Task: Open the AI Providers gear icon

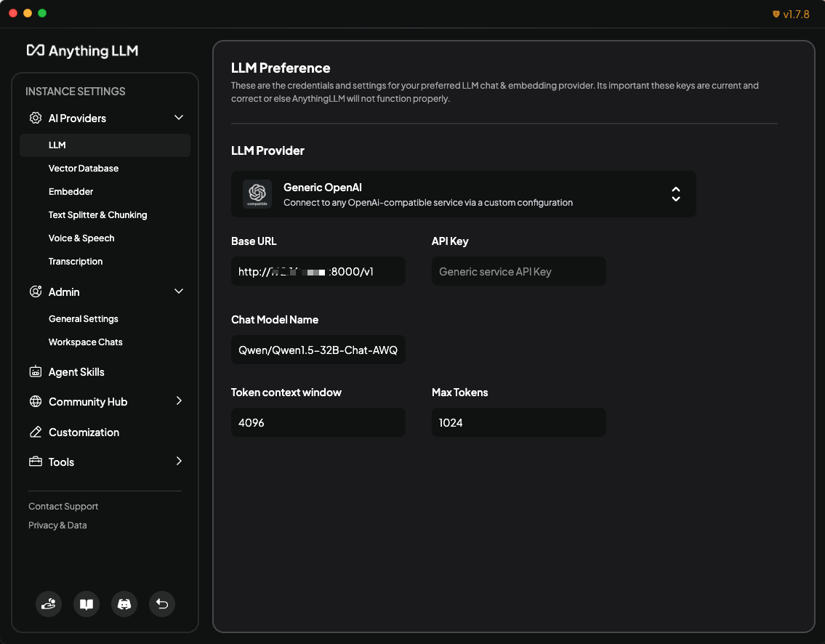Action: click(x=35, y=117)
